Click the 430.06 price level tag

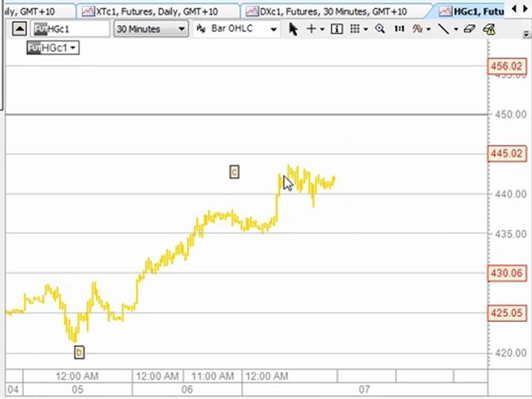pyautogui.click(x=507, y=273)
